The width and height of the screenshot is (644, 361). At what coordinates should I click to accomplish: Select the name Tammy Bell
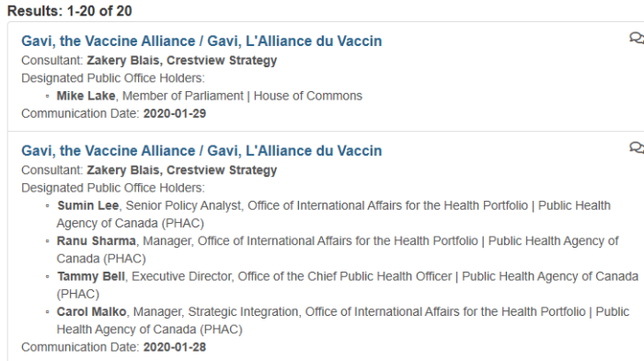click(x=91, y=276)
